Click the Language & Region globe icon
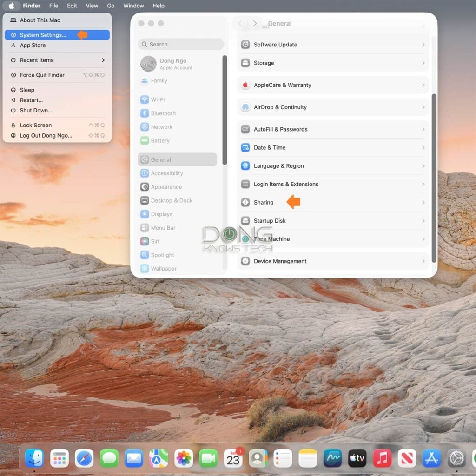Screen dimensions: 476x476 [245, 166]
